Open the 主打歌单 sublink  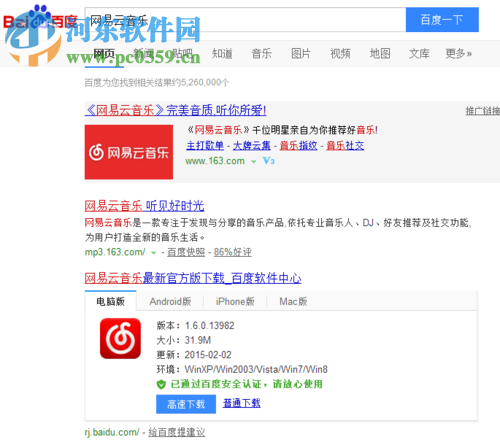pos(205,146)
